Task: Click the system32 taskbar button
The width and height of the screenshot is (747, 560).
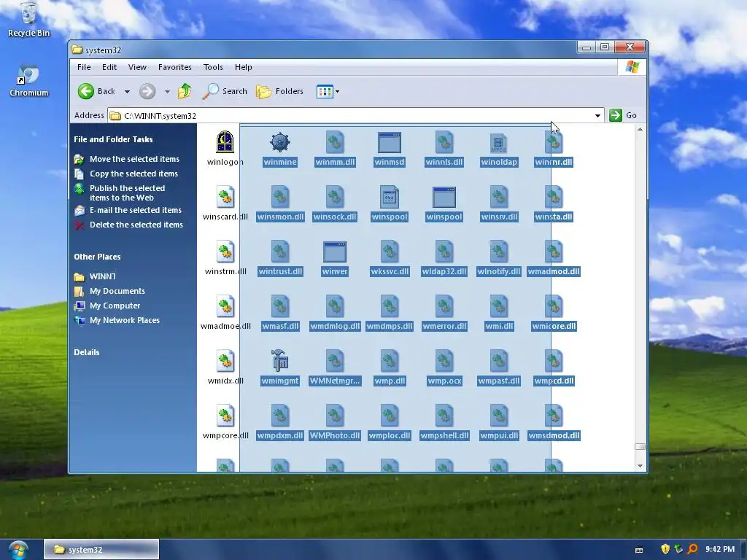Action: pos(101,550)
